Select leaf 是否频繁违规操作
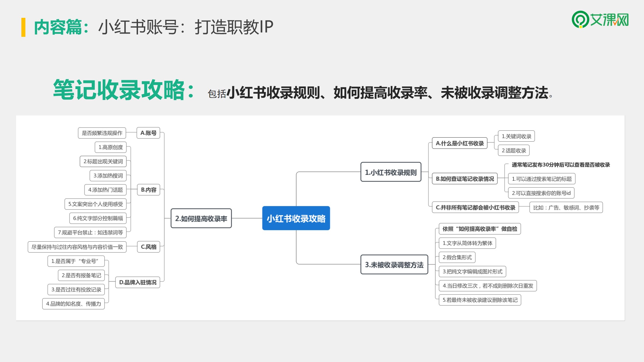 tap(102, 133)
